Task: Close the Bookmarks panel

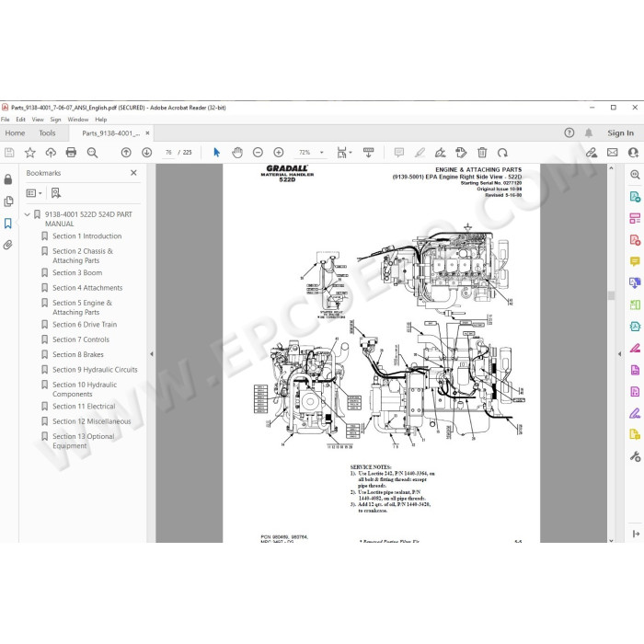Action: (133, 173)
